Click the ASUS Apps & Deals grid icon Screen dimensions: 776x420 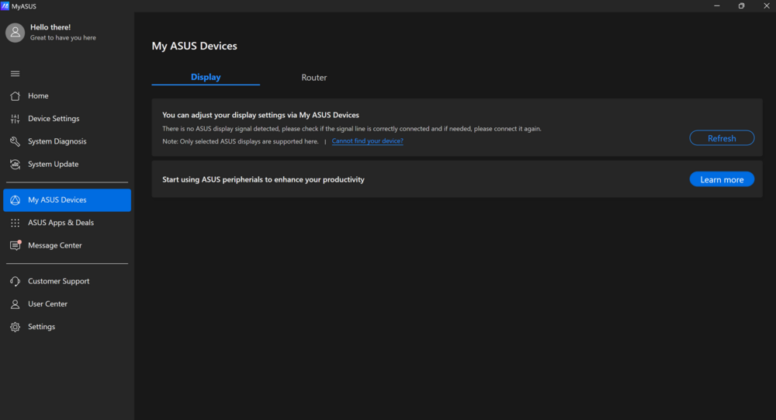pyautogui.click(x=15, y=223)
